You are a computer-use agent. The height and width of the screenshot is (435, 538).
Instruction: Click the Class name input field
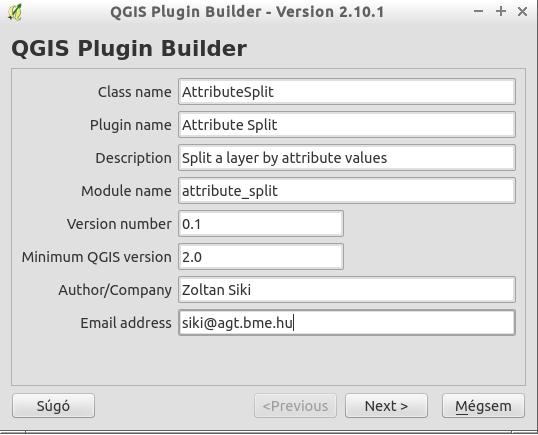347,92
